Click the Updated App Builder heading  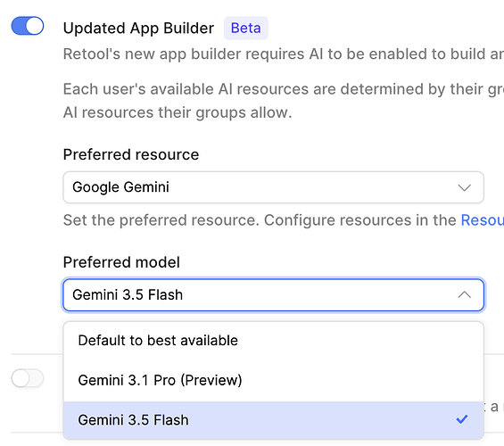point(138,29)
